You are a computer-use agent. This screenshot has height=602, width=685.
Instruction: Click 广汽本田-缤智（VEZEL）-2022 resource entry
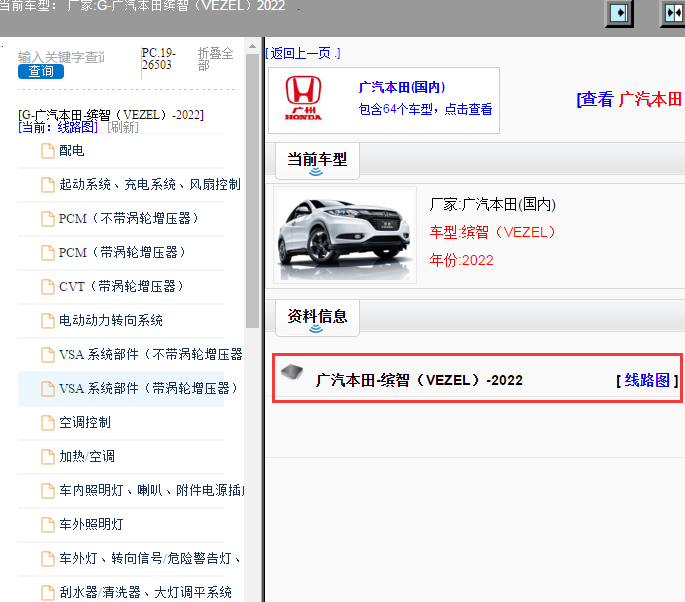419,380
